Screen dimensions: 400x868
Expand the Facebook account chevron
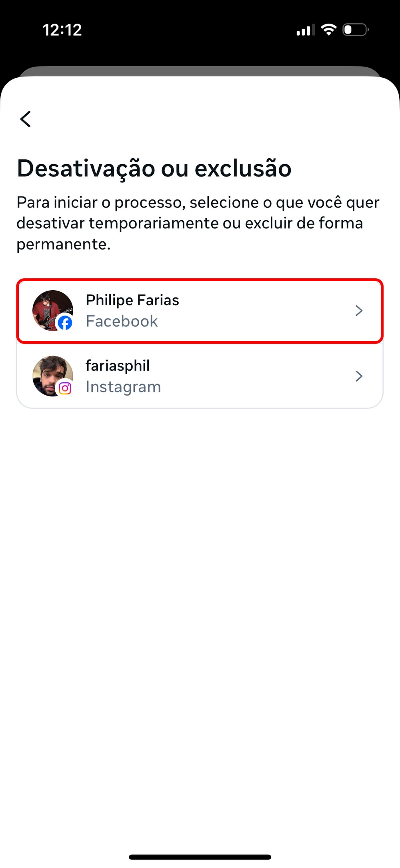coord(359,311)
